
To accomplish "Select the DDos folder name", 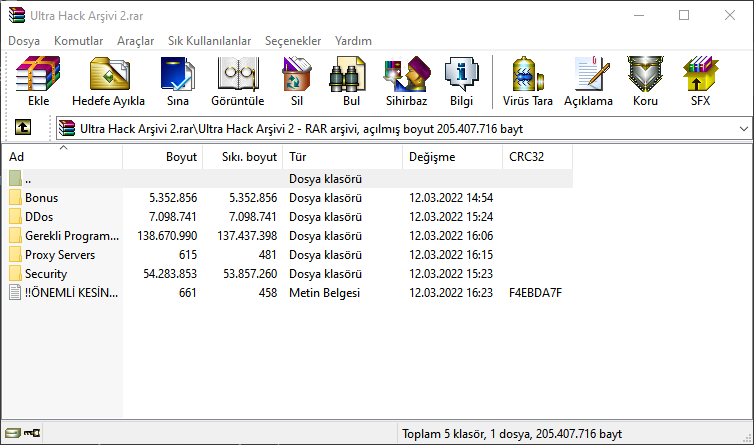I will tap(39, 216).
